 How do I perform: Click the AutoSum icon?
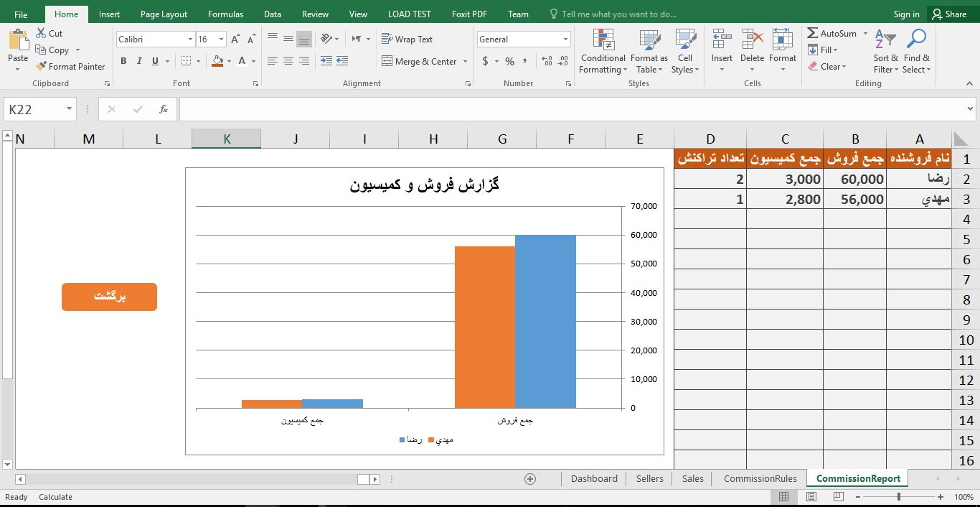pos(813,34)
